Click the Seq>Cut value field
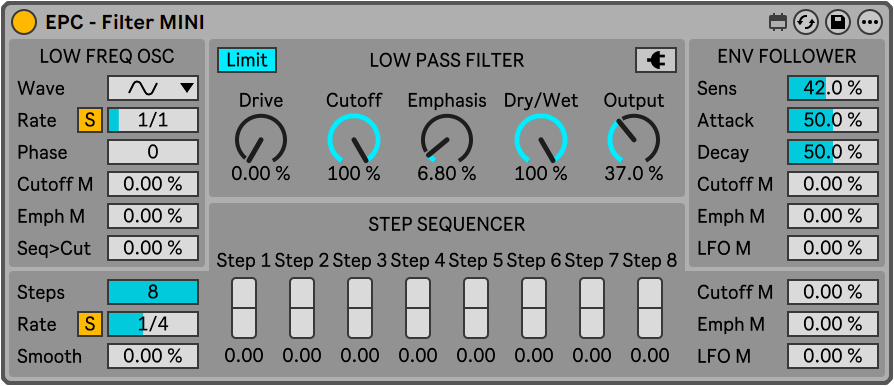The image size is (894, 386). pyautogui.click(x=153, y=248)
